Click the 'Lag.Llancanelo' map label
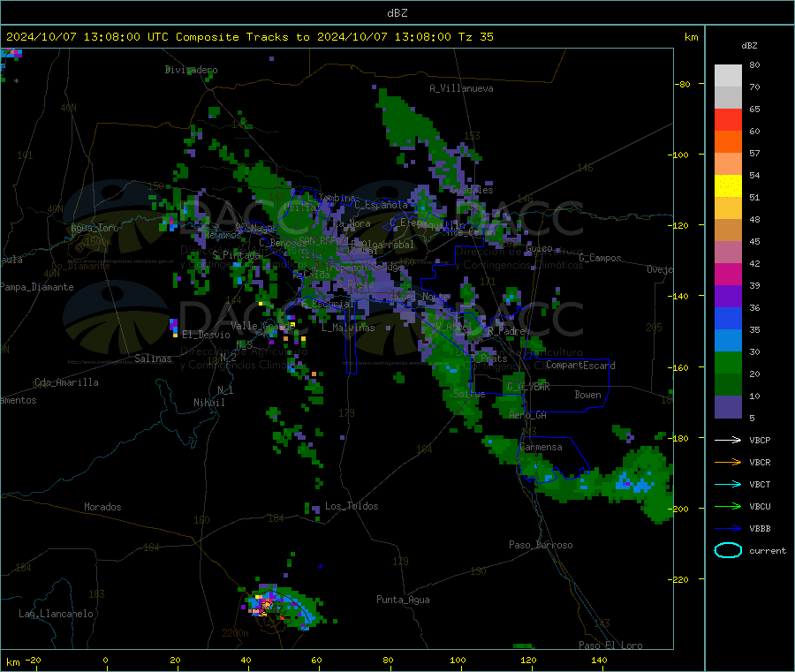The image size is (795, 672). tap(56, 614)
